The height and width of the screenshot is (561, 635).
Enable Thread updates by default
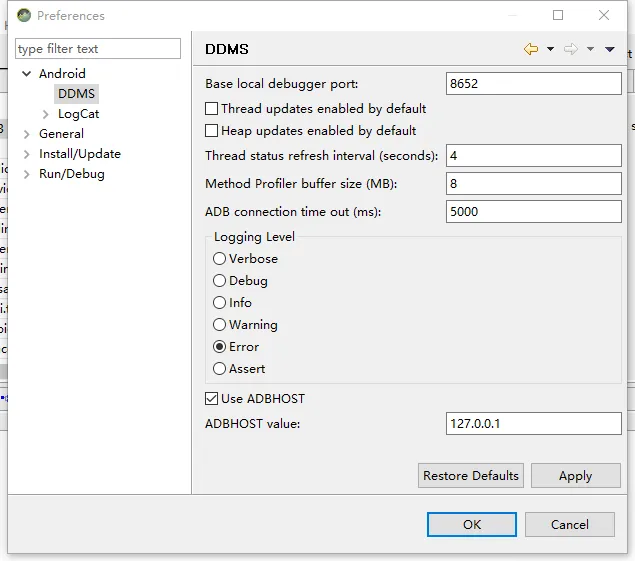click(x=212, y=108)
